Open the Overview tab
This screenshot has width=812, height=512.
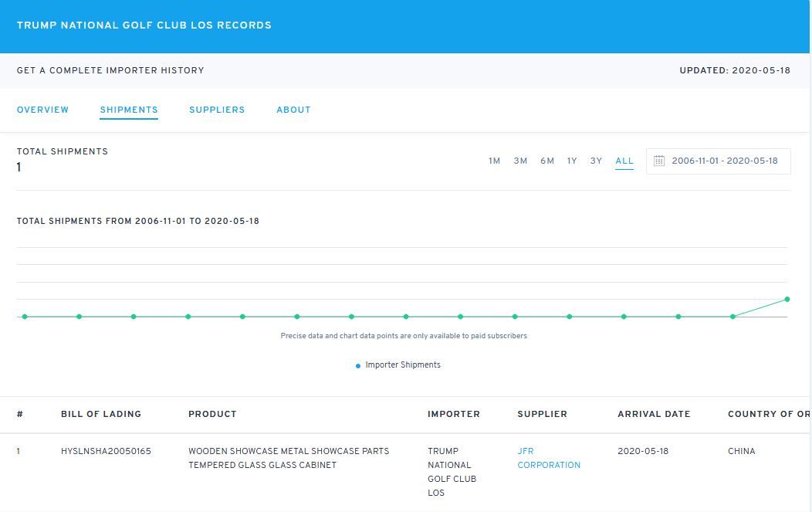(x=42, y=110)
